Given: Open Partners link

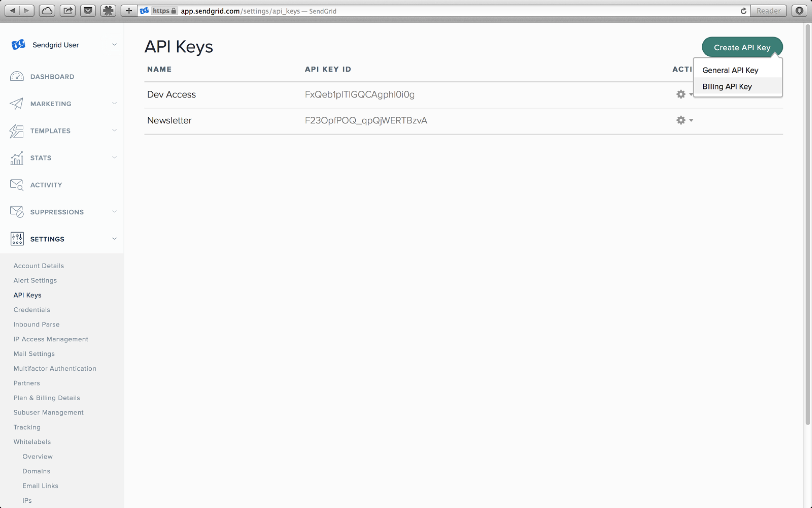Looking at the screenshot, I should (x=27, y=383).
